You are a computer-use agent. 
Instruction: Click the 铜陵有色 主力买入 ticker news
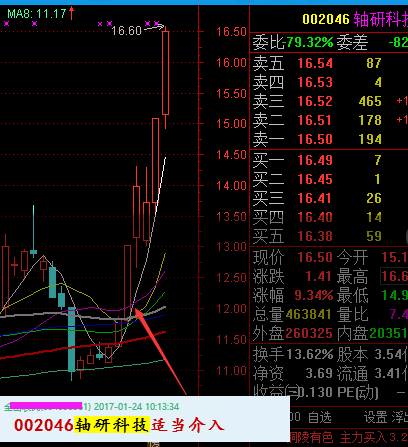(349, 438)
